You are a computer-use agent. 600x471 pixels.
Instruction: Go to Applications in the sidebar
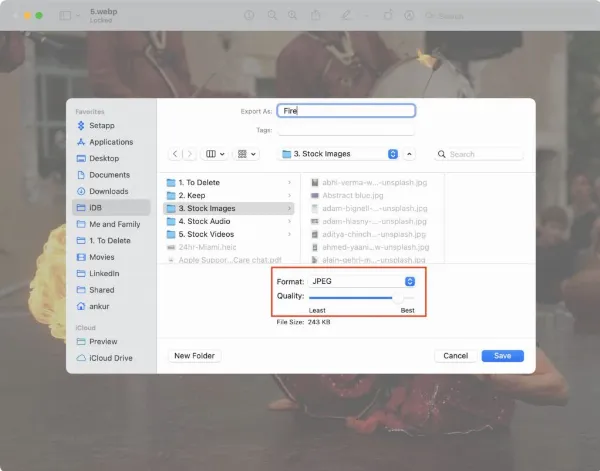111,142
